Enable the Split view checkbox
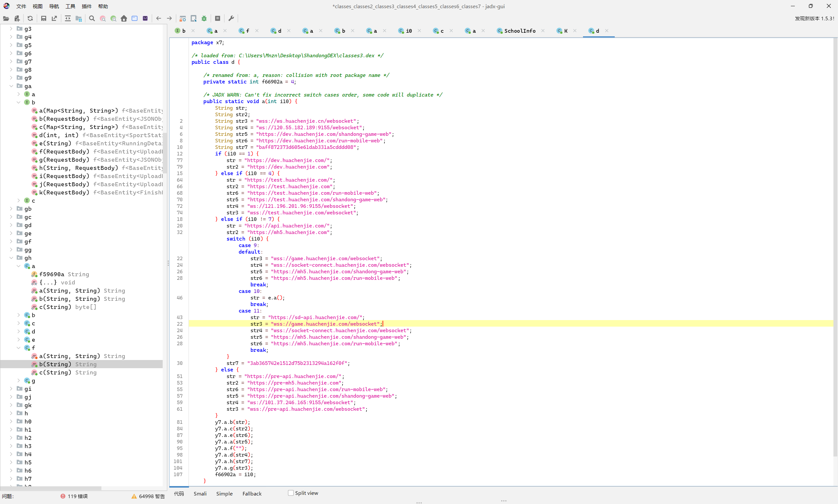 291,493
